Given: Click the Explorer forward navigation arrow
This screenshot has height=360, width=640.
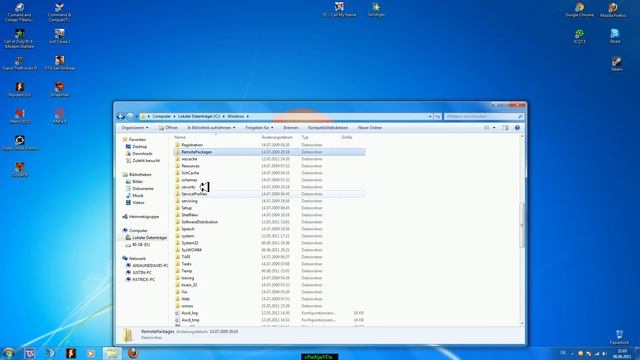Looking at the screenshot, I should click(x=130, y=116).
